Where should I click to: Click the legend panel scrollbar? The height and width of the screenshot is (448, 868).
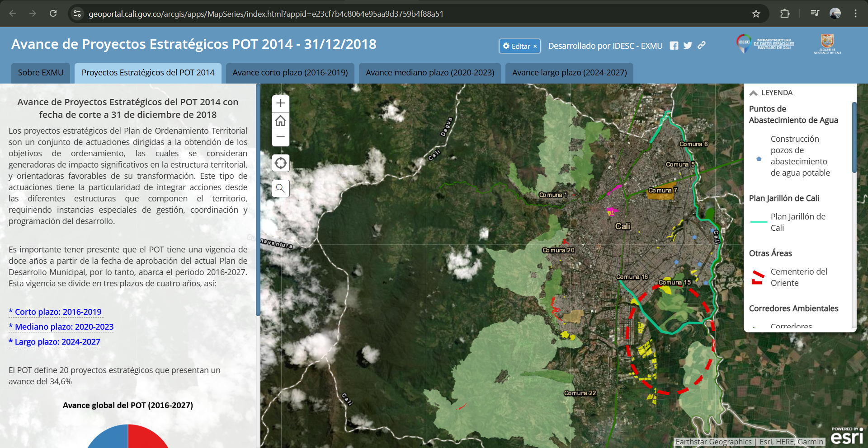click(x=854, y=138)
